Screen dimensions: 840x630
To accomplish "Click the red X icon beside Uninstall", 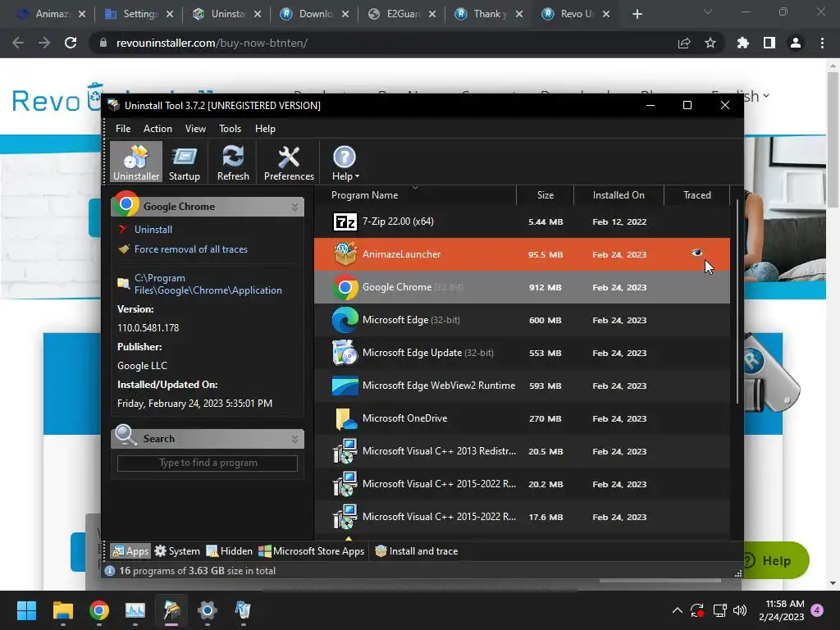I will click(x=123, y=230).
